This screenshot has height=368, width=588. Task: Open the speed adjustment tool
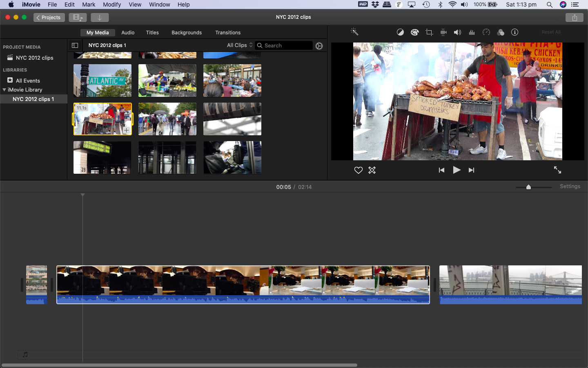pos(486,32)
